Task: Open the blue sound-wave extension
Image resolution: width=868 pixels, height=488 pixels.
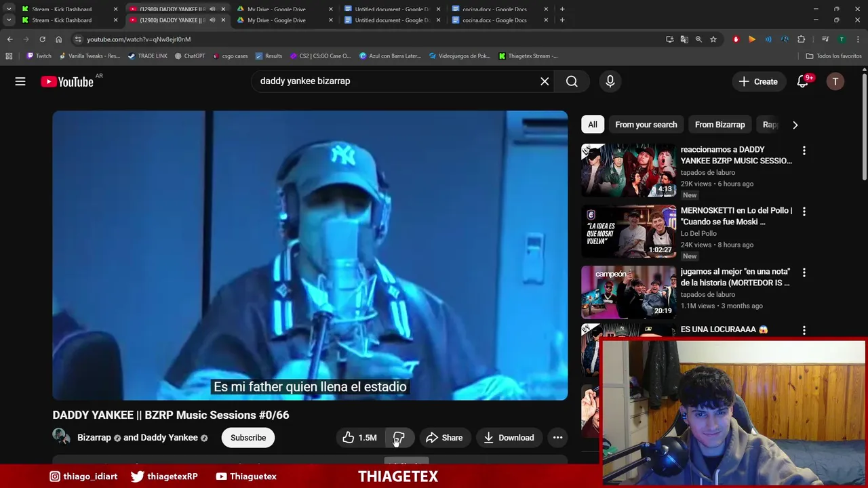Action: [x=768, y=39]
